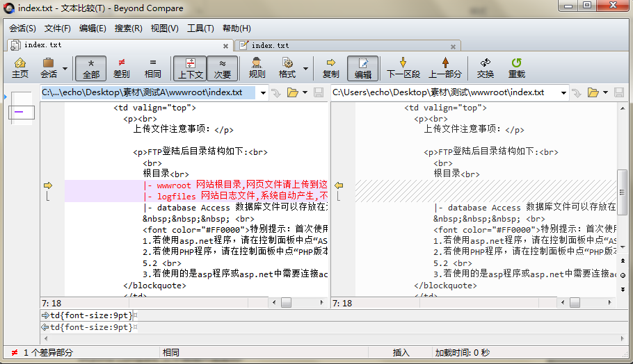Expand the left path history dropdown
This screenshot has height=364, width=633.
point(263,92)
